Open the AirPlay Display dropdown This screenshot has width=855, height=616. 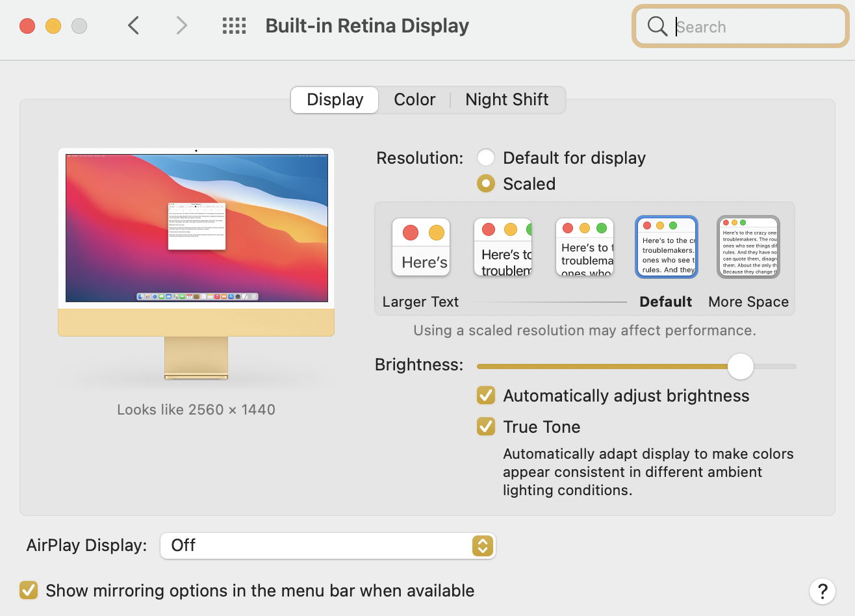(x=328, y=546)
